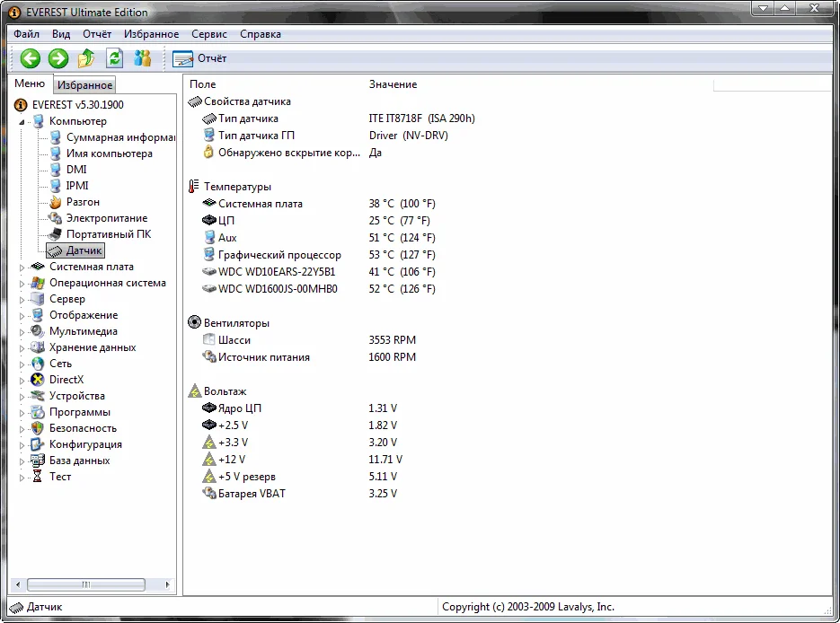Click the tree scrollbar right arrow
This screenshot has width=840, height=623.
click(167, 584)
